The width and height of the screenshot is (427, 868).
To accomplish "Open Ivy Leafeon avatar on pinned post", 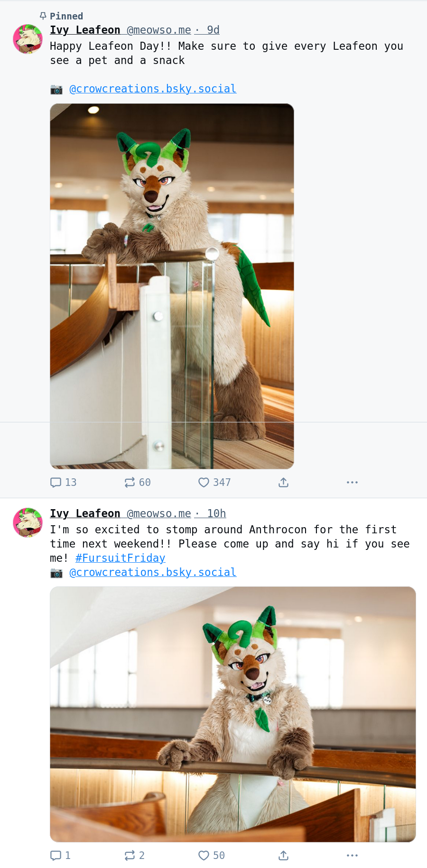I will pos(28,39).
